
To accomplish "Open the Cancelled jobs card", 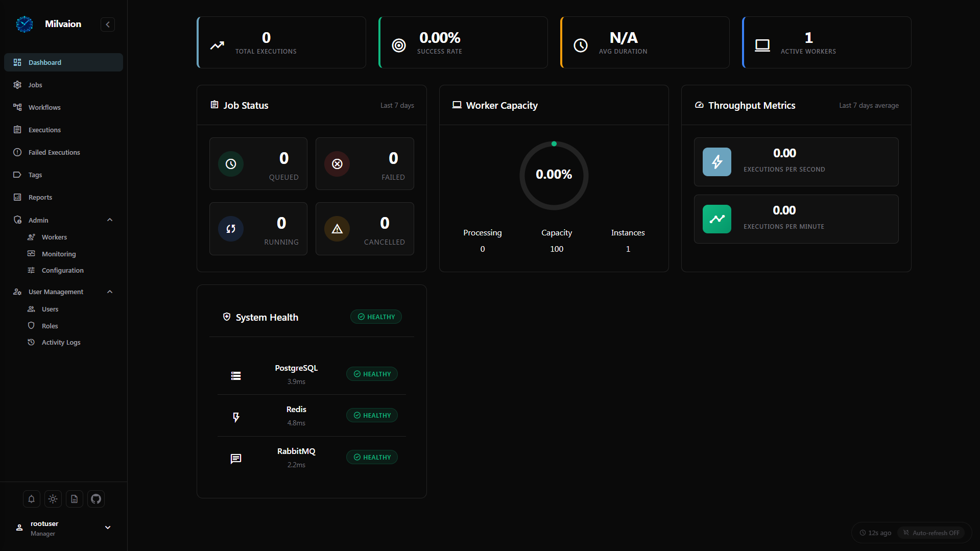I will 365,229.
